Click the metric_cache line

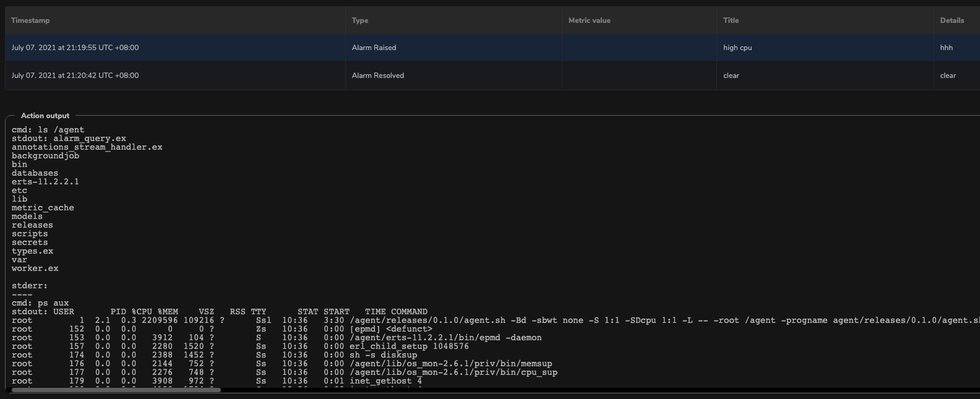point(43,208)
